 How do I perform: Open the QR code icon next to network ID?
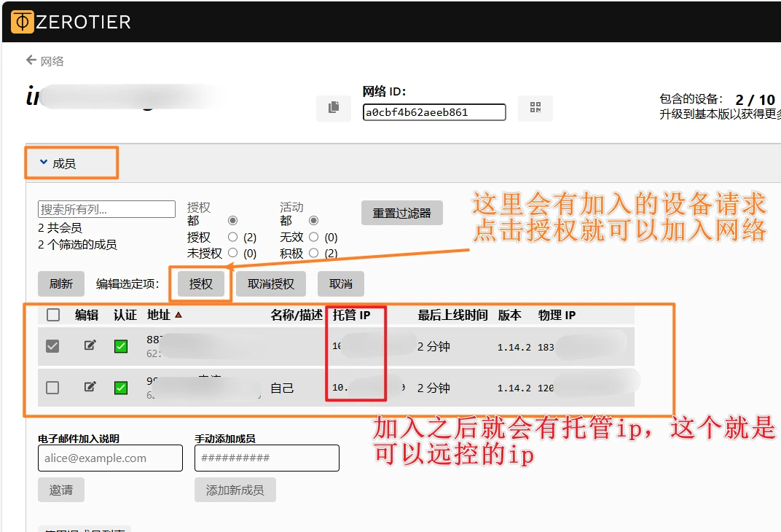click(535, 108)
